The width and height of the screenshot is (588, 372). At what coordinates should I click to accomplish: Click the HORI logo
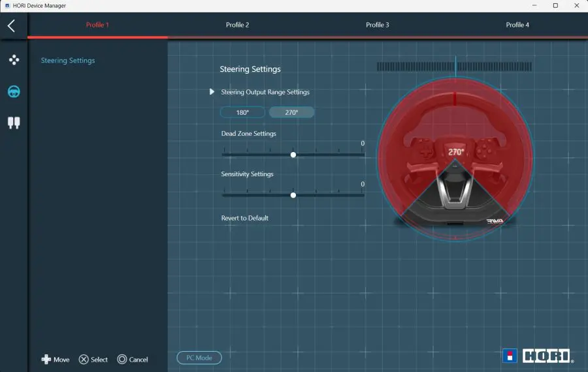[x=538, y=356]
